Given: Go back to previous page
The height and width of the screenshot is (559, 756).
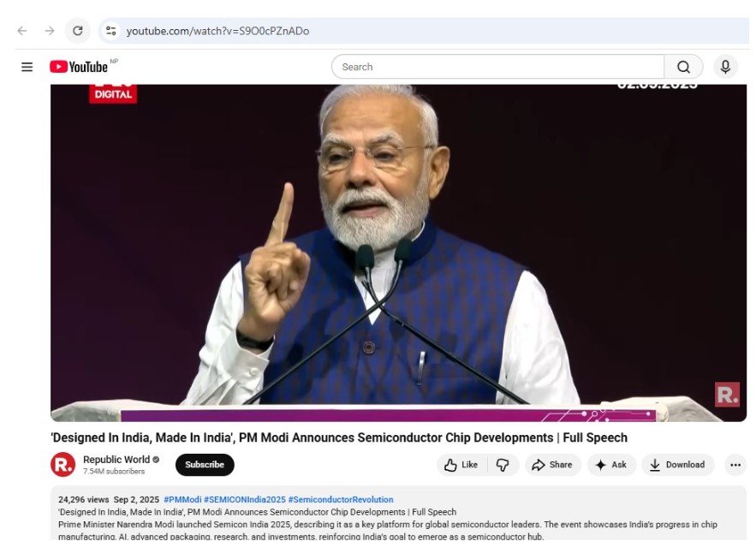Looking at the screenshot, I should tap(22, 31).
